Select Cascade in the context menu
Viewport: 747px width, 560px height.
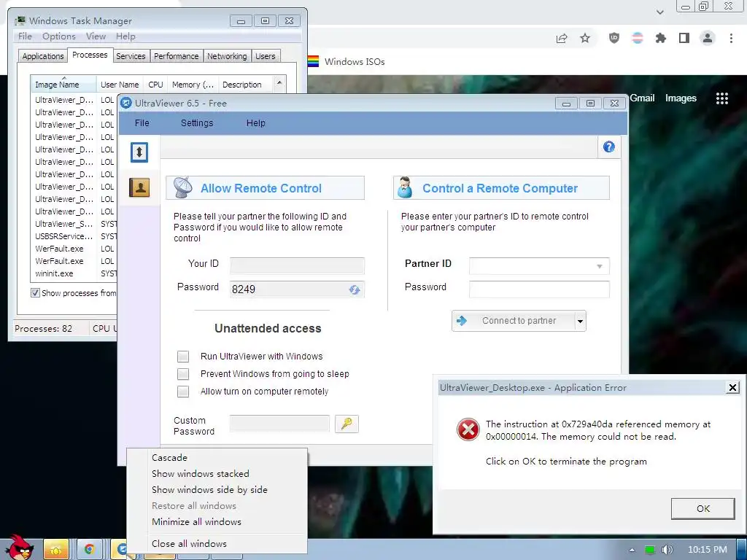tap(217, 458)
